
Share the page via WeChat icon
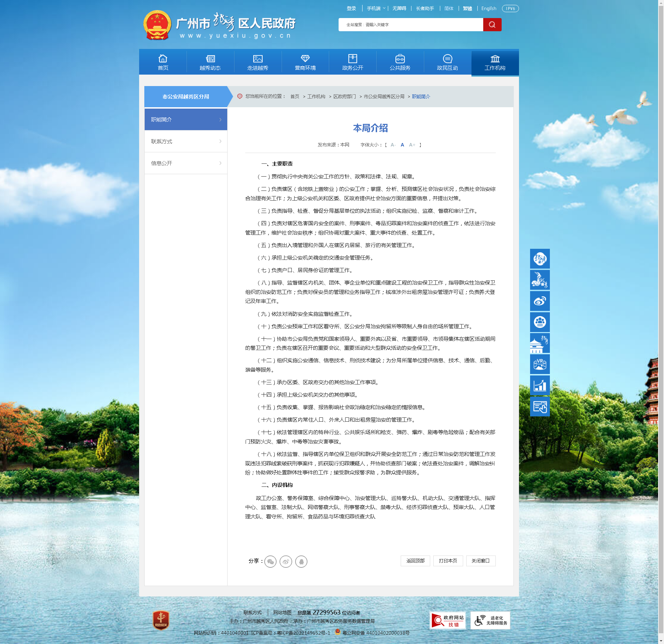(x=271, y=561)
